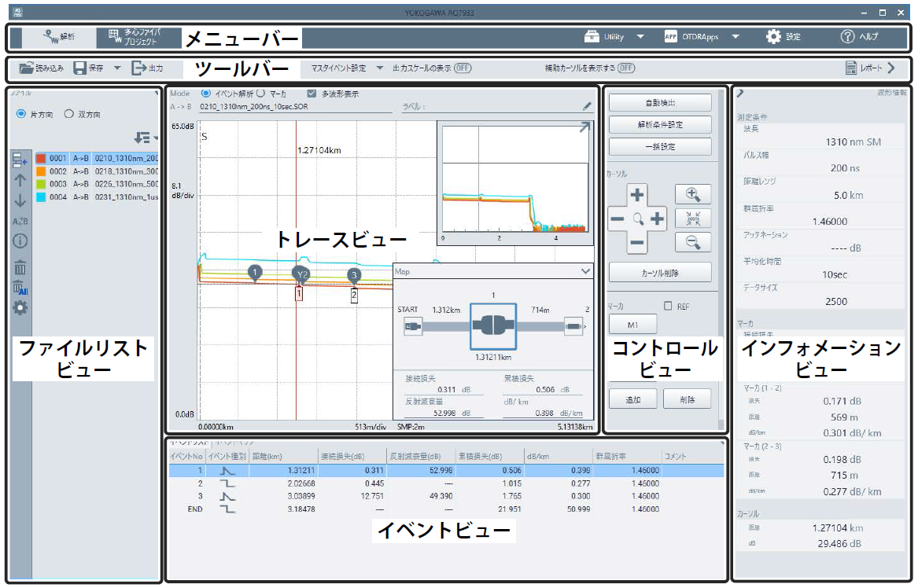The image size is (918, 588).
Task: Click the zoom in magnifier icon
Action: tap(693, 194)
